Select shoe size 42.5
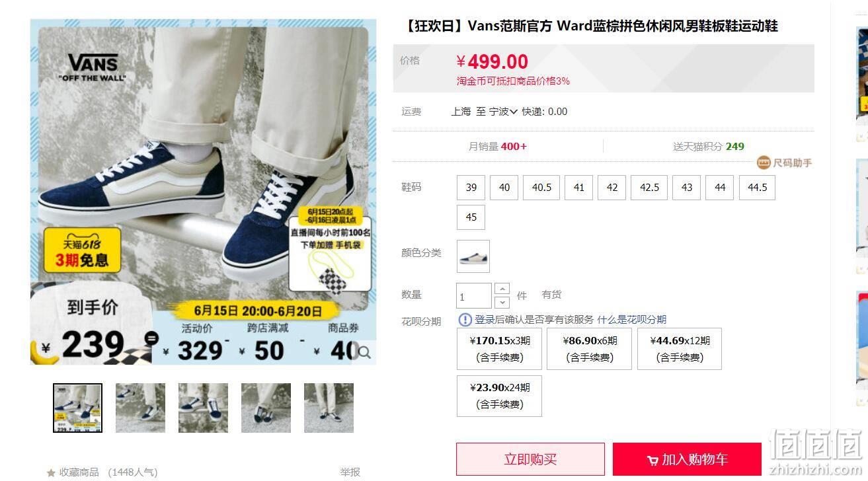 649,187
